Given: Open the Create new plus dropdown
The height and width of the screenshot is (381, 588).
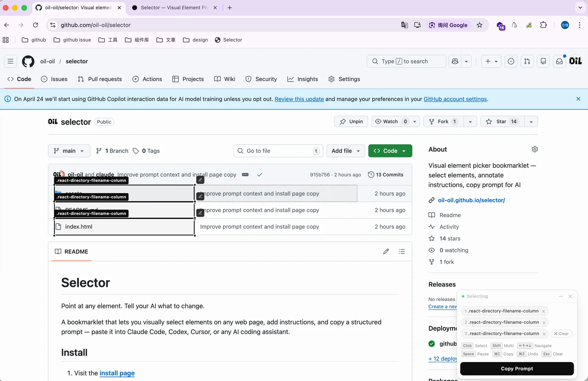Looking at the screenshot, I should coord(491,61).
